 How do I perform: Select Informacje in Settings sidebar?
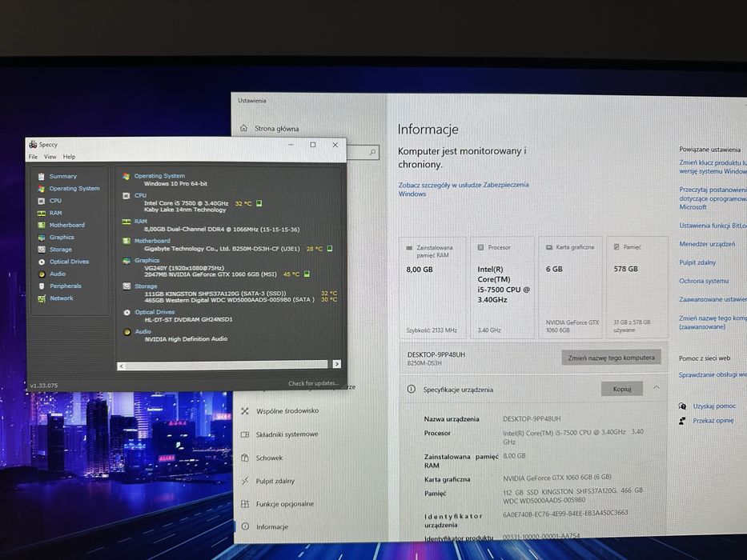coord(272,526)
